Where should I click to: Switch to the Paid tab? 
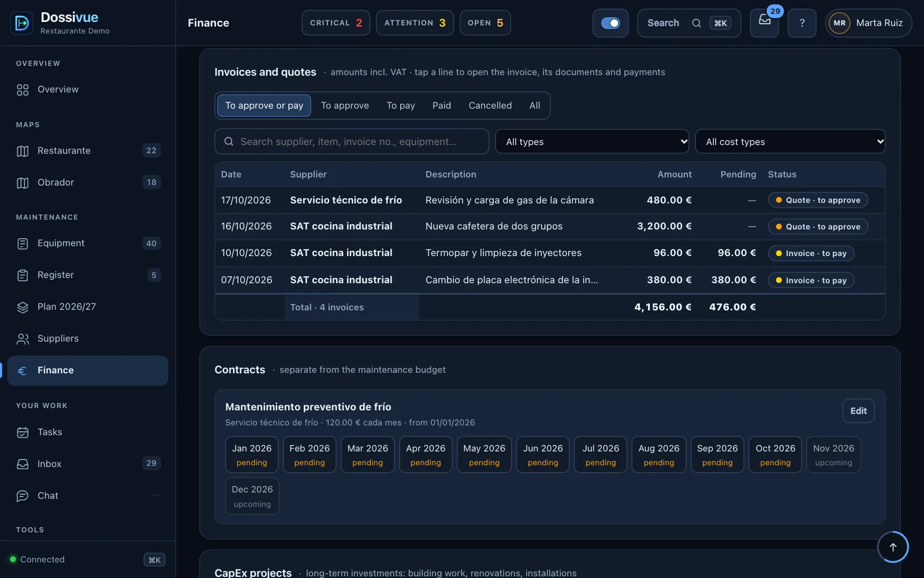click(x=442, y=106)
